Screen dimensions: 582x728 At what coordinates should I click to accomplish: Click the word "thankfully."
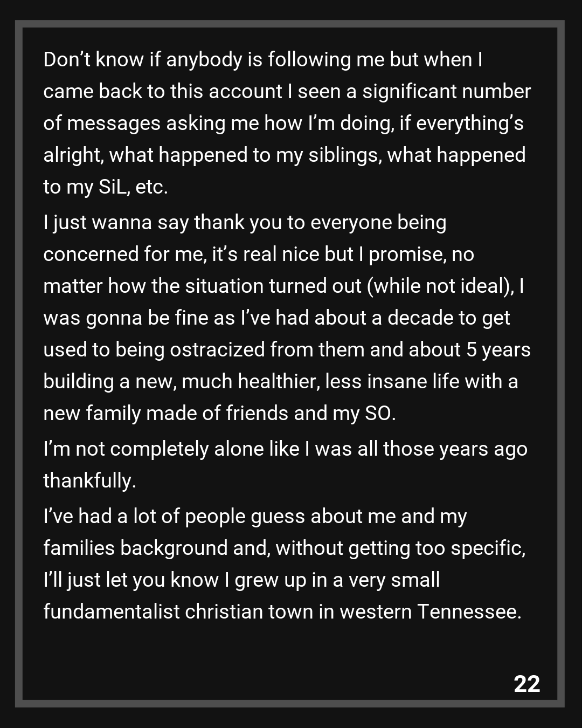click(x=89, y=480)
